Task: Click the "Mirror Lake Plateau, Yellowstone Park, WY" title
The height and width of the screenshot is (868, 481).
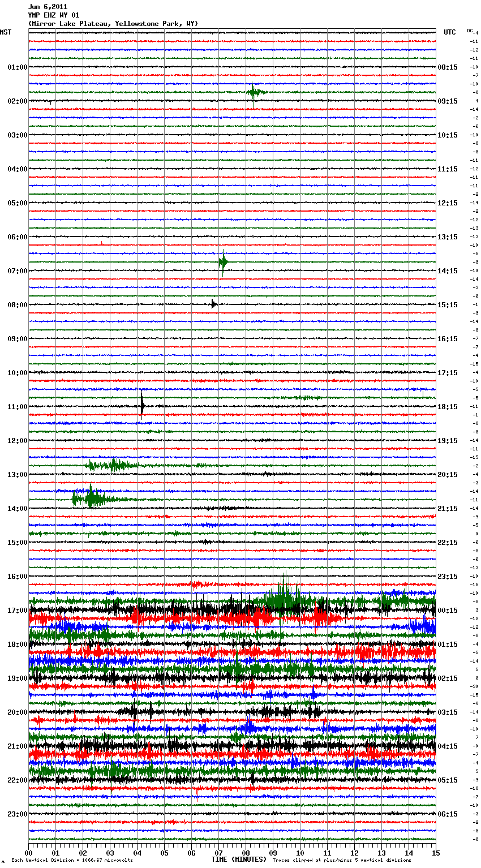Action: point(113,24)
